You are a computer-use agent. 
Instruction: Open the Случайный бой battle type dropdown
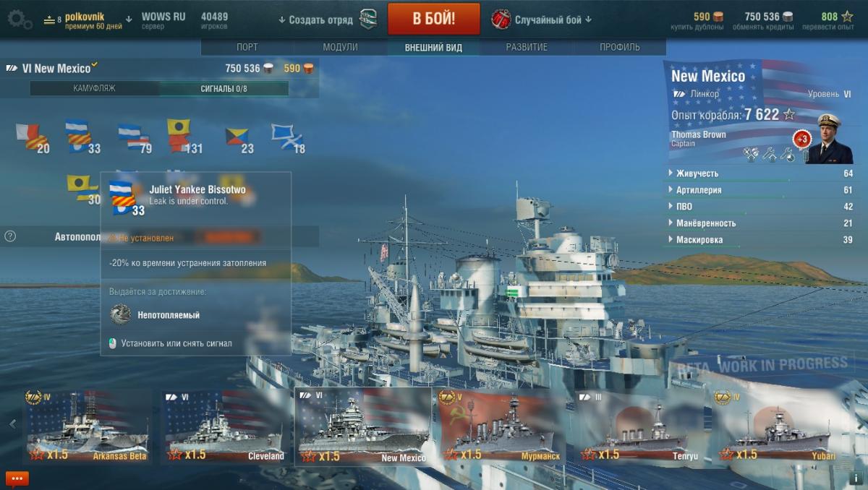coord(541,20)
